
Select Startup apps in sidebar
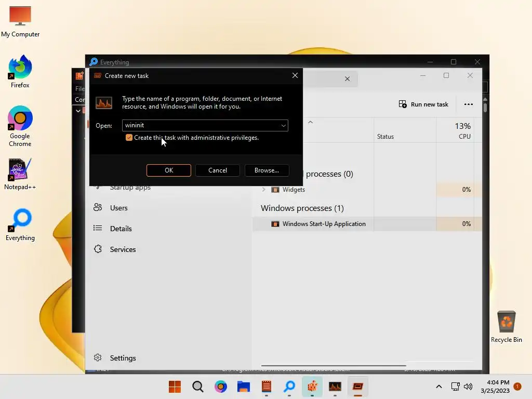pyautogui.click(x=130, y=188)
